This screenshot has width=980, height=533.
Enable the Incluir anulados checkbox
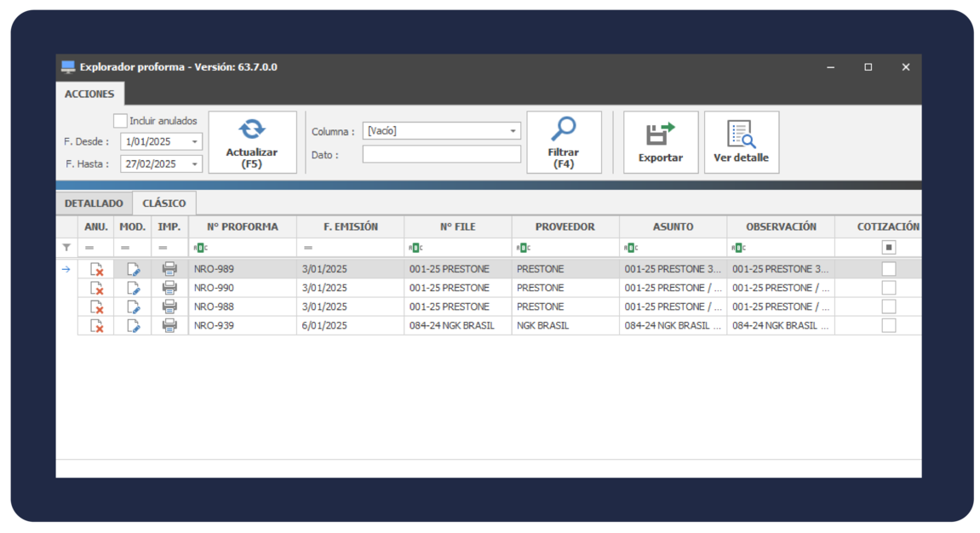[121, 121]
